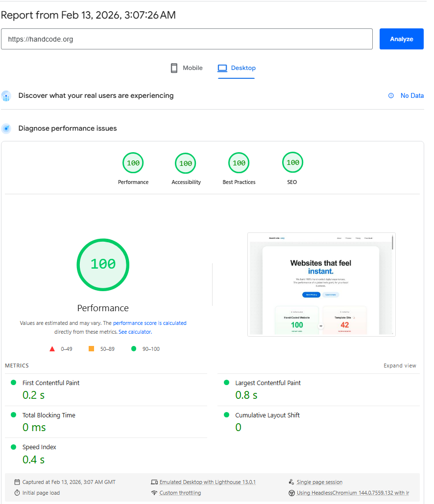This screenshot has height=504, width=434.
Task: Click the emulated desktop device icon in footer
Action: point(154,482)
